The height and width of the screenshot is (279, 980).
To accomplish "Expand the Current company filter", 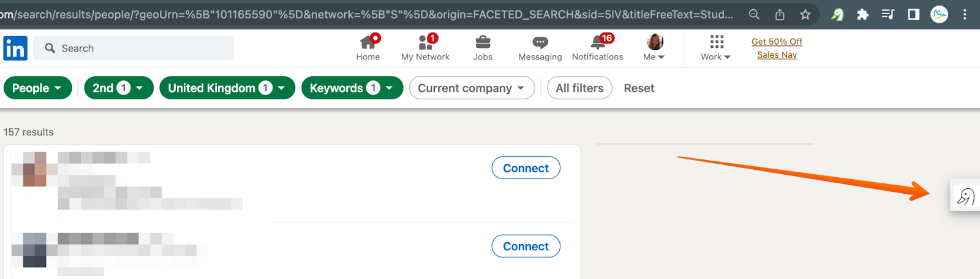I will tap(471, 88).
